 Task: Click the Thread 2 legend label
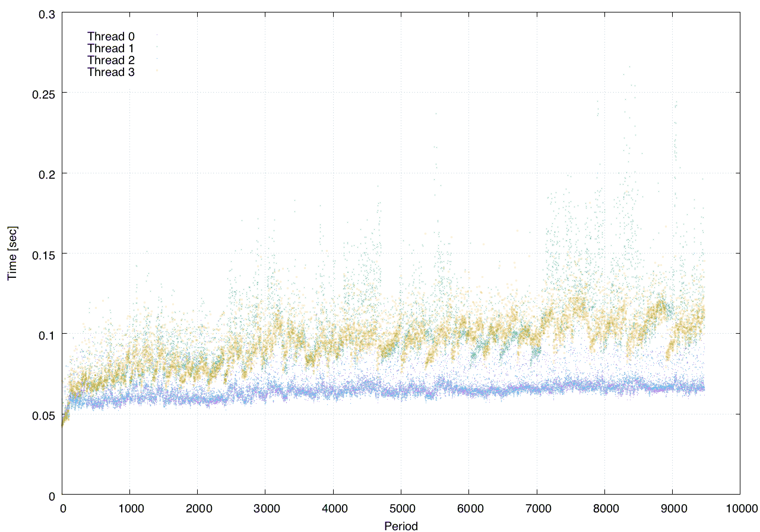point(111,60)
